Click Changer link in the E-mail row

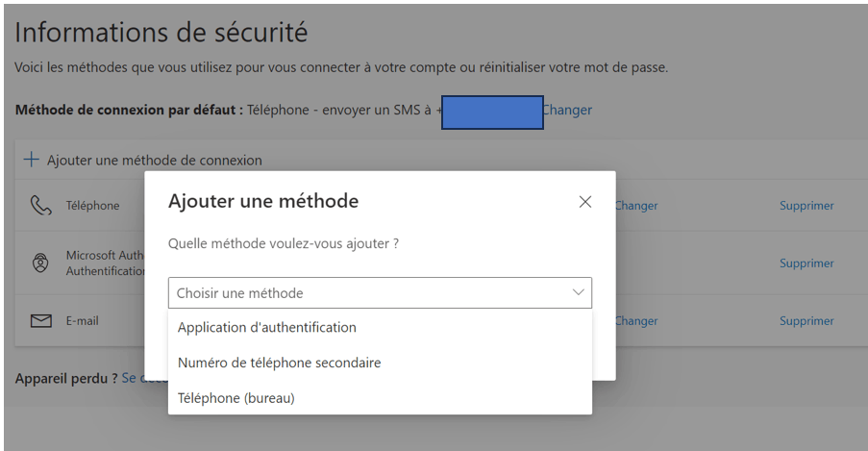coord(636,321)
